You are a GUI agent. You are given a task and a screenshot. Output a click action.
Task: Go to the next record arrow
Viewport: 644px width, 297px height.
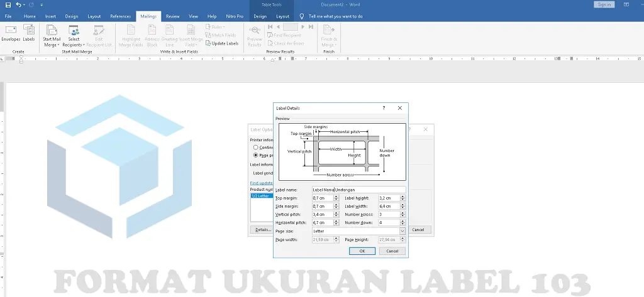point(303,26)
